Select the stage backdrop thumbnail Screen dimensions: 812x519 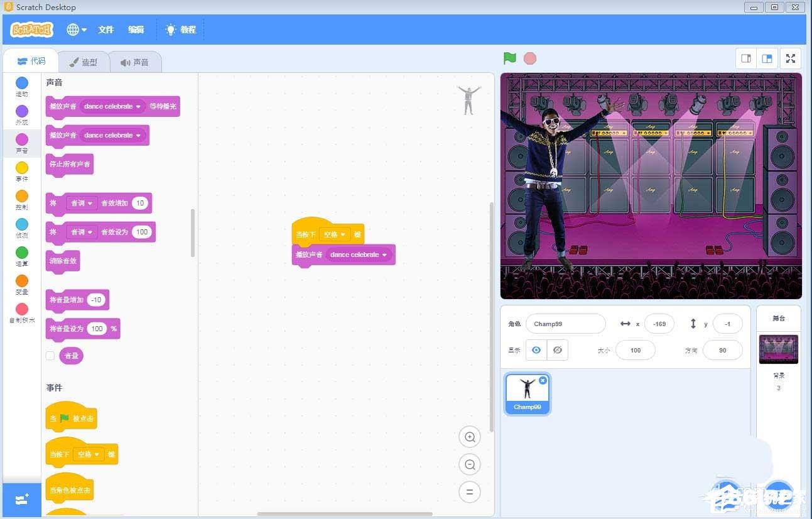click(x=779, y=349)
